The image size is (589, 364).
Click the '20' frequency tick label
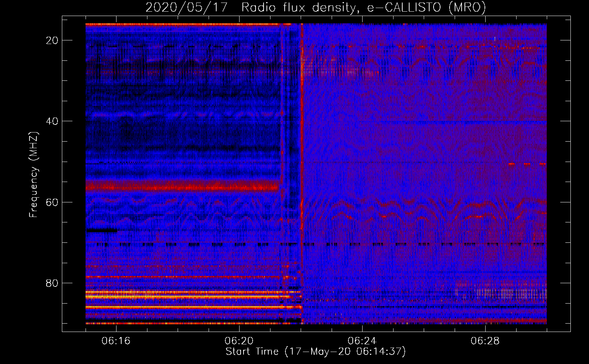click(52, 40)
